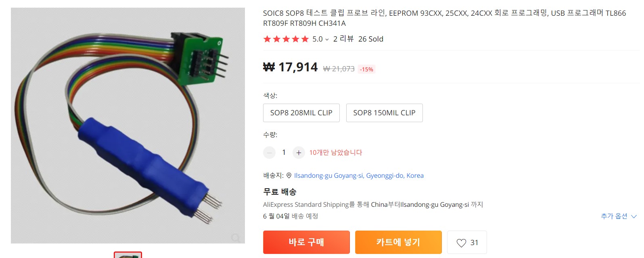Viewport: 644px width, 258px height.
Task: Click the heart wishlist icon
Action: point(461,243)
